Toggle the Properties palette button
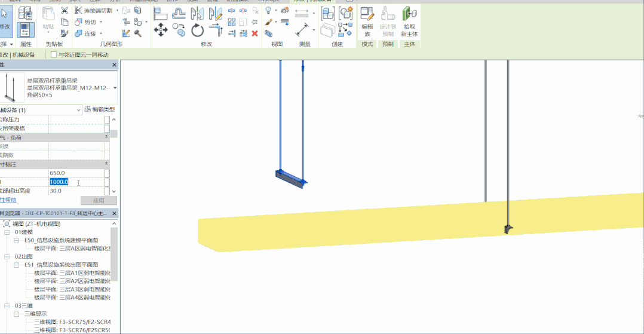644x334 pixels. point(26,30)
